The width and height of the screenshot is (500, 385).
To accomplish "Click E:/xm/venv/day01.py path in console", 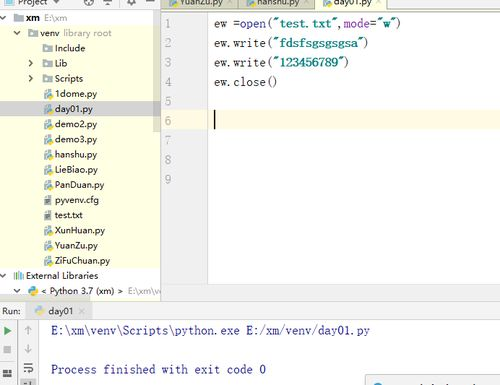I will click(308, 331).
